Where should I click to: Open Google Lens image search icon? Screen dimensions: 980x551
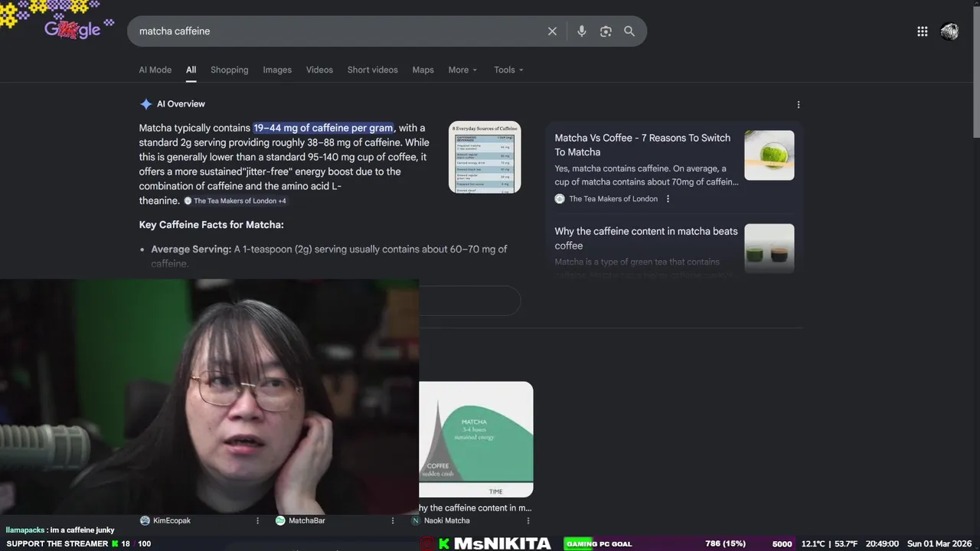pos(606,31)
